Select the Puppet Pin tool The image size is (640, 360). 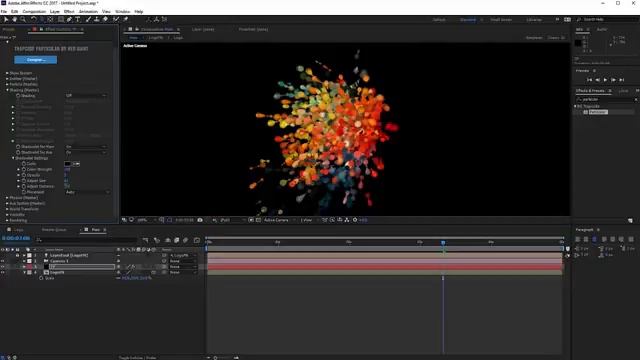[x=126, y=19]
